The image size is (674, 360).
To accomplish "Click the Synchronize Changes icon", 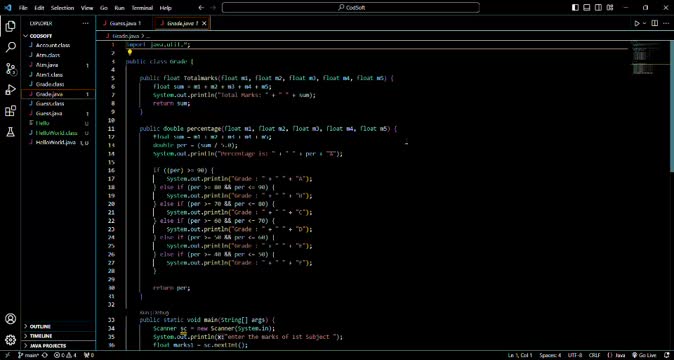I will coord(45,355).
